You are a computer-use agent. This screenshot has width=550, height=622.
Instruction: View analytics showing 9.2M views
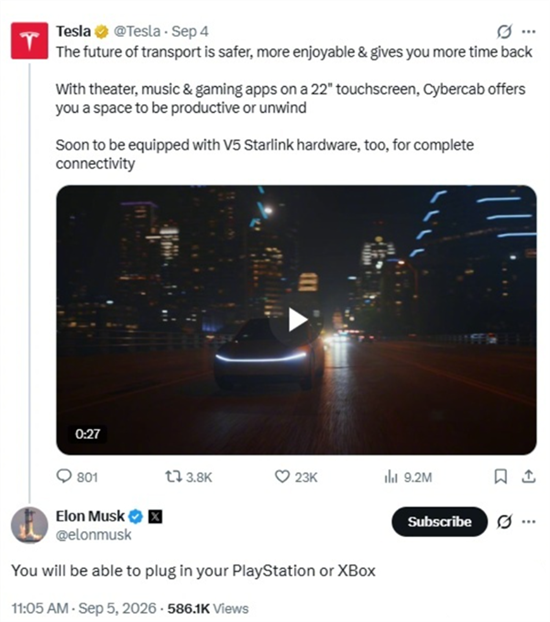coord(408,477)
